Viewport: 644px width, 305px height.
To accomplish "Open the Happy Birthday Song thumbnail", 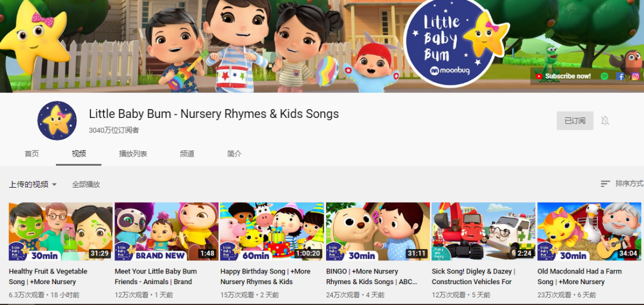I will tap(272, 232).
